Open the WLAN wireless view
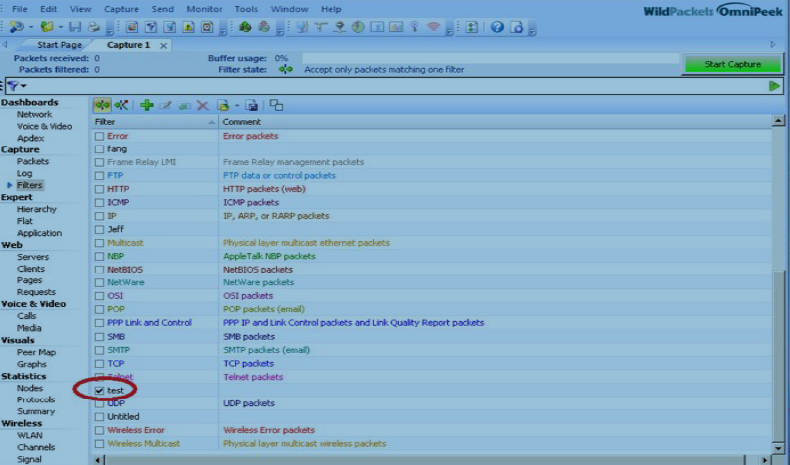The height and width of the screenshot is (465, 790). (30, 435)
